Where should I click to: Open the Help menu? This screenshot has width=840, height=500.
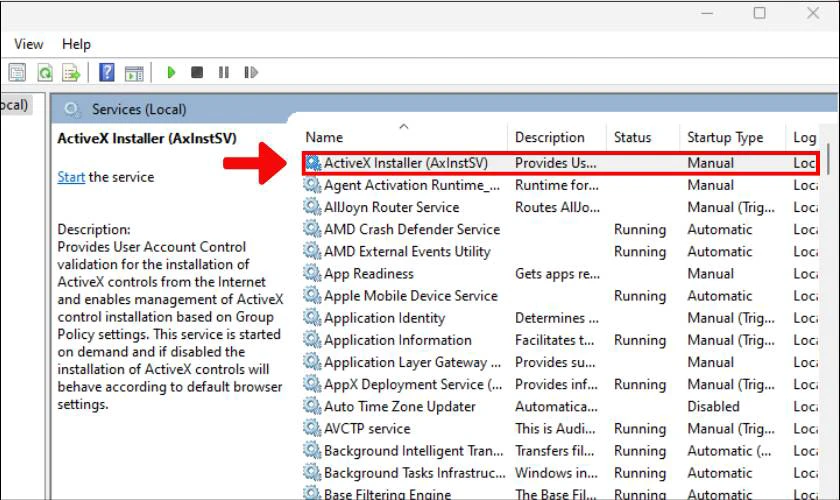click(x=76, y=44)
